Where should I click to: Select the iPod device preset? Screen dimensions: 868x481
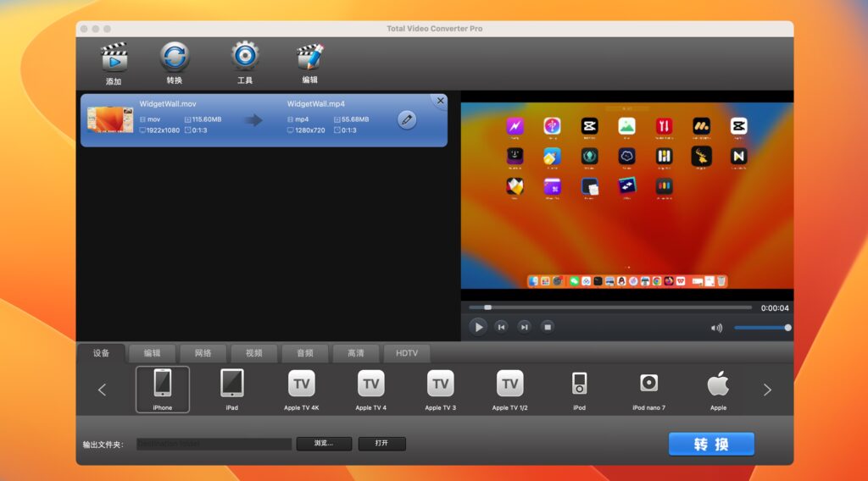579,390
